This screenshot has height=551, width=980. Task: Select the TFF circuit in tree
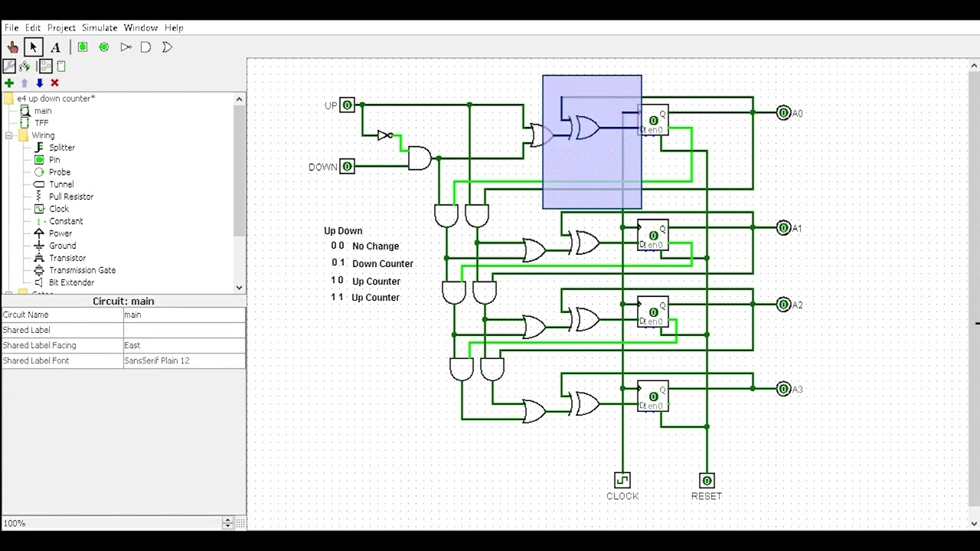click(x=41, y=123)
